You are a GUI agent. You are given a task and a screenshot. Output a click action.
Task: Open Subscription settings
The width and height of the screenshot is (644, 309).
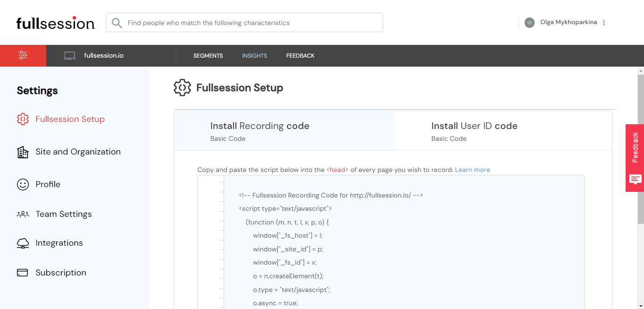pyautogui.click(x=61, y=273)
